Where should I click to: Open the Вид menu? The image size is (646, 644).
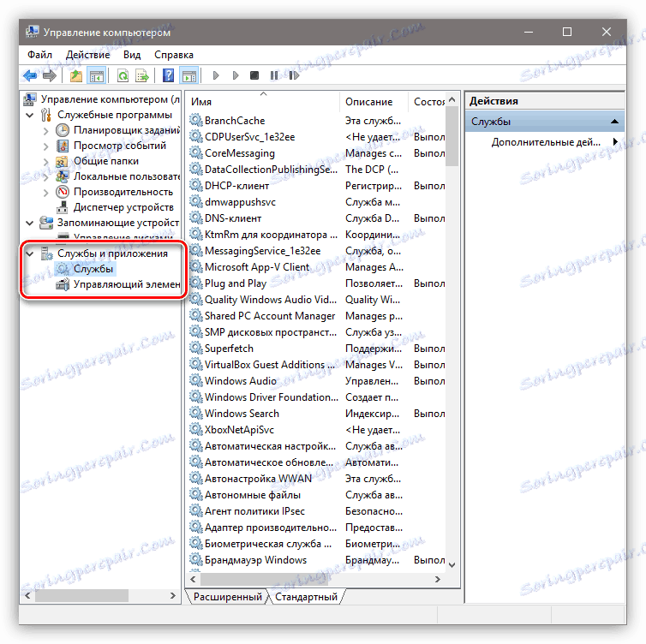click(132, 55)
